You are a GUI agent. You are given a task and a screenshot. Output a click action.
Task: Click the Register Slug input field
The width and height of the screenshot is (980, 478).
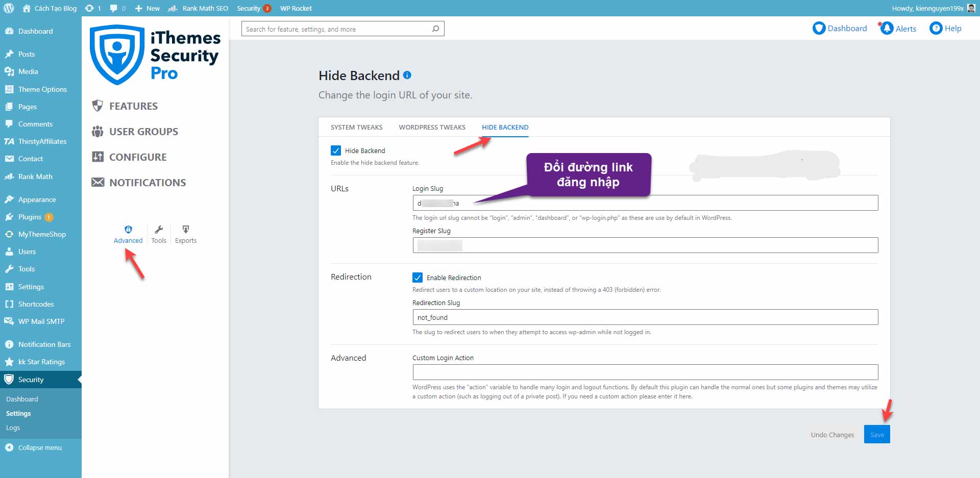click(x=645, y=245)
